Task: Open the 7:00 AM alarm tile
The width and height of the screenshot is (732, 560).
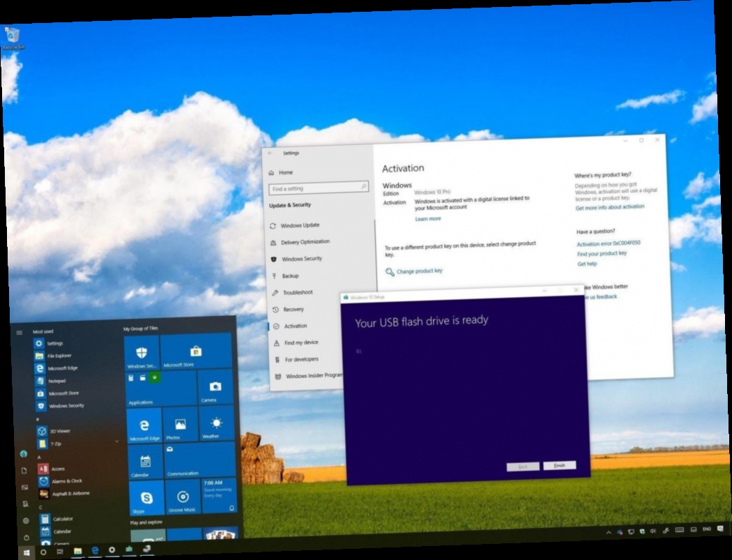Action: click(220, 496)
